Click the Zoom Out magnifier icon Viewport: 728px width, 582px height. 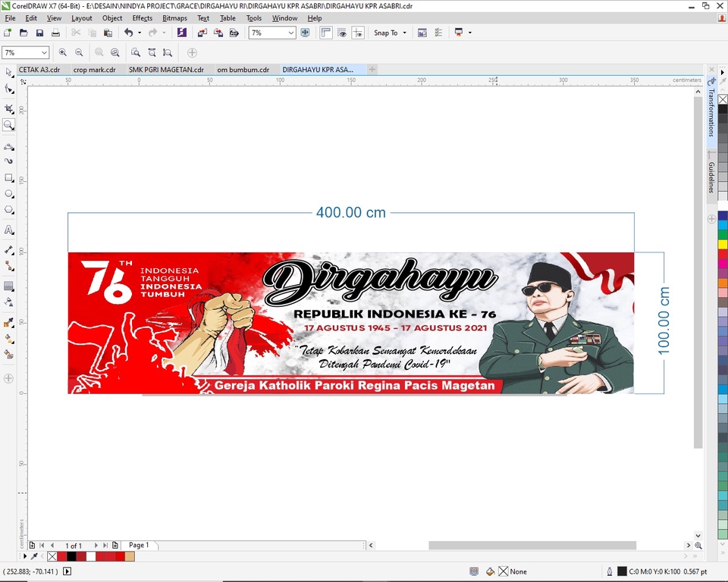[x=79, y=52]
